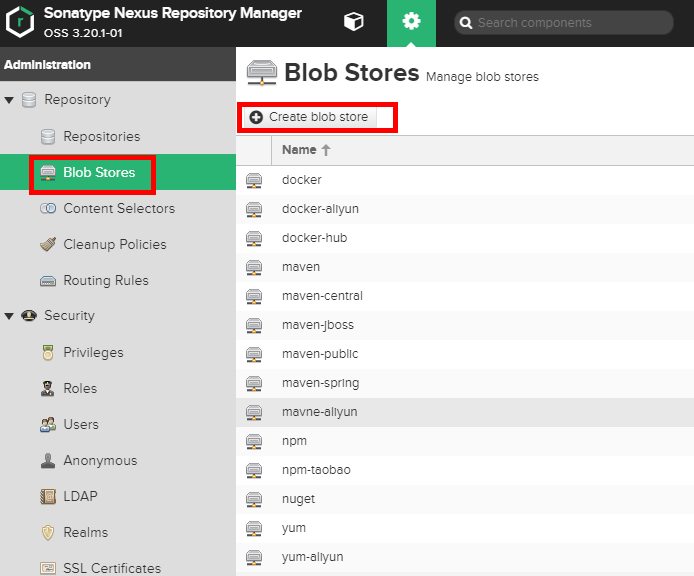Click into the Search components field
This screenshot has height=576, width=694.
[564, 23]
